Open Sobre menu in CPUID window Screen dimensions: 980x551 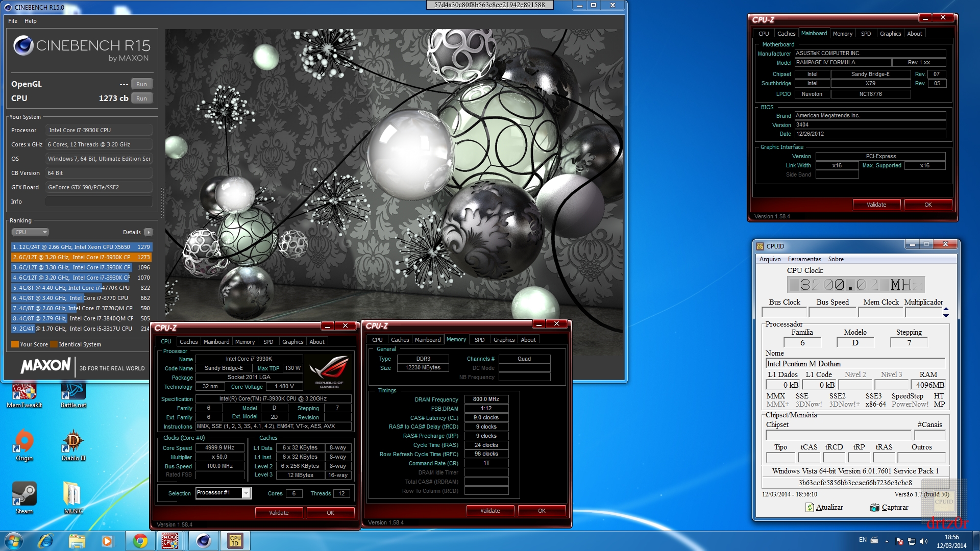836,259
